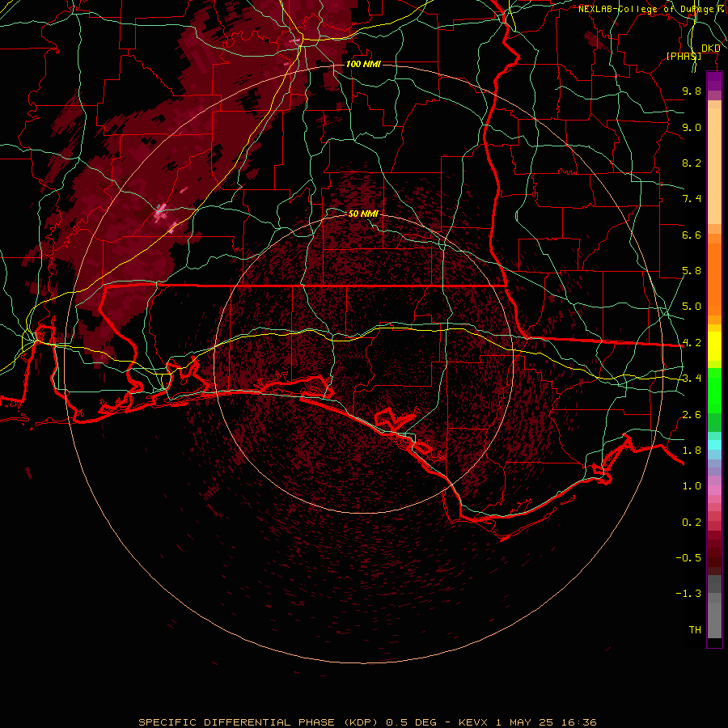The height and width of the screenshot is (728, 728).
Task: Pick the bright green band of color bar
Action: click(714, 391)
